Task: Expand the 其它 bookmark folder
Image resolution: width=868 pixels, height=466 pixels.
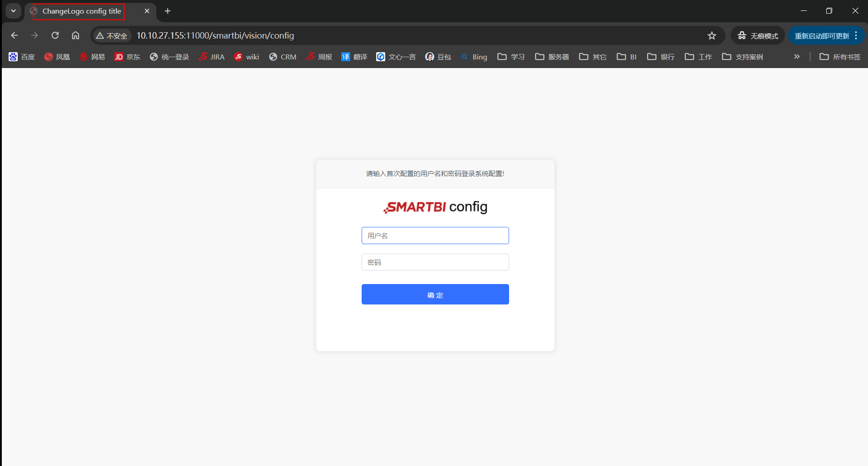Action: pos(593,57)
